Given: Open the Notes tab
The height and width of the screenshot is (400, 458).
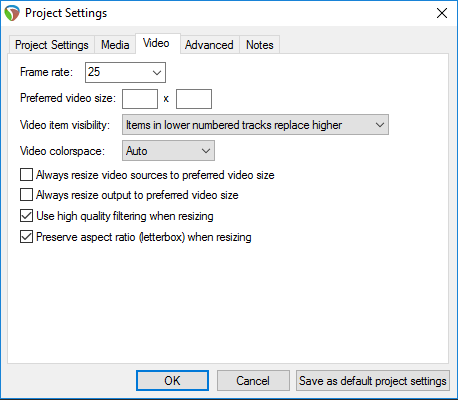Looking at the screenshot, I should [x=260, y=45].
